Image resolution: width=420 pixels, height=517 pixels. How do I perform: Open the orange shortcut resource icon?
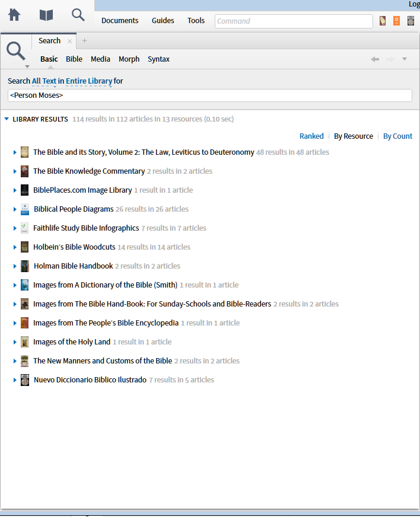pos(397,21)
